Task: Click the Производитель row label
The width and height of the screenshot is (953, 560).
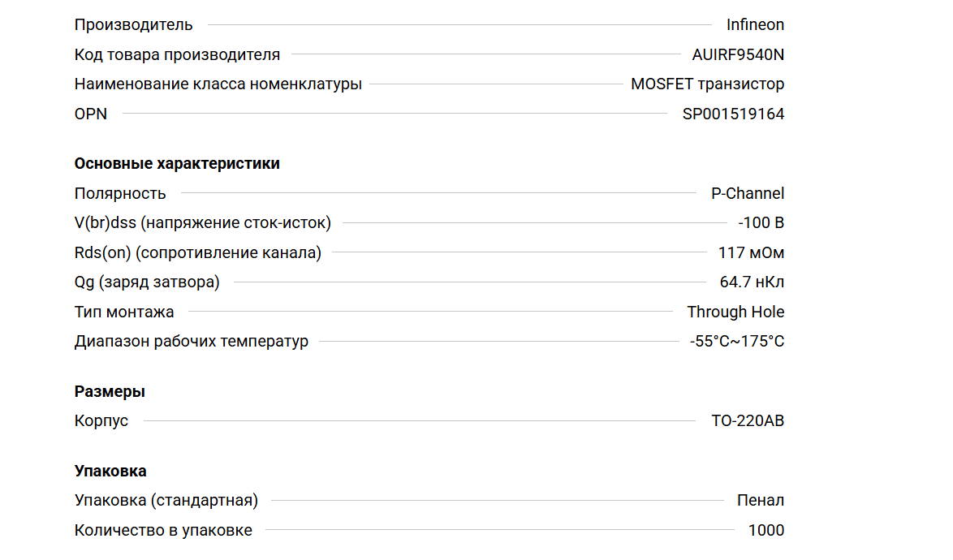Action: 134,24
